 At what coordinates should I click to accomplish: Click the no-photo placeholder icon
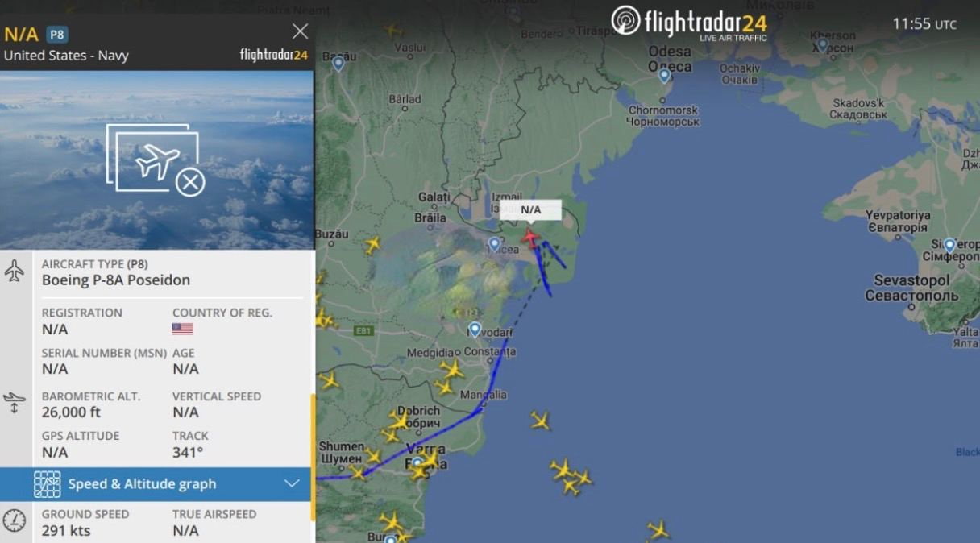click(x=156, y=160)
